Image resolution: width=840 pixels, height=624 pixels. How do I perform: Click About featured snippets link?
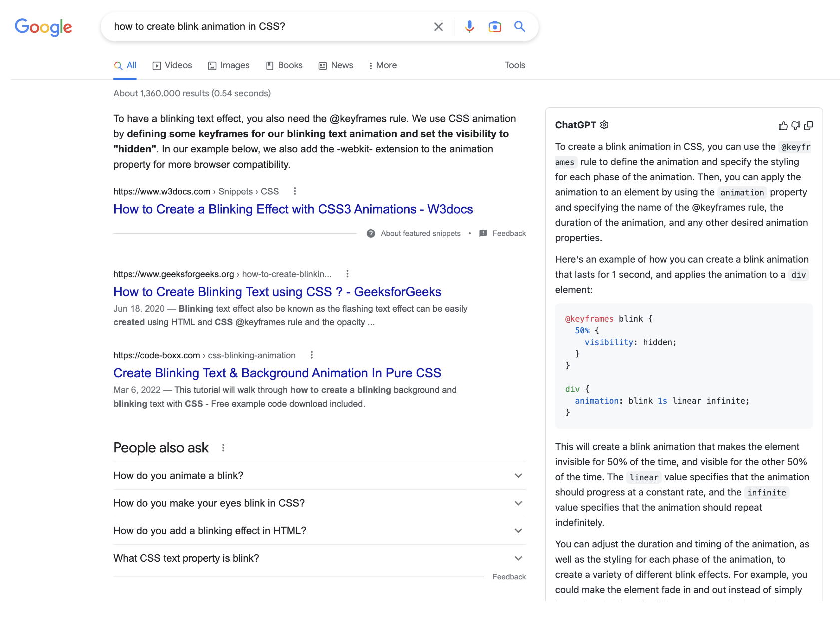[x=420, y=233]
